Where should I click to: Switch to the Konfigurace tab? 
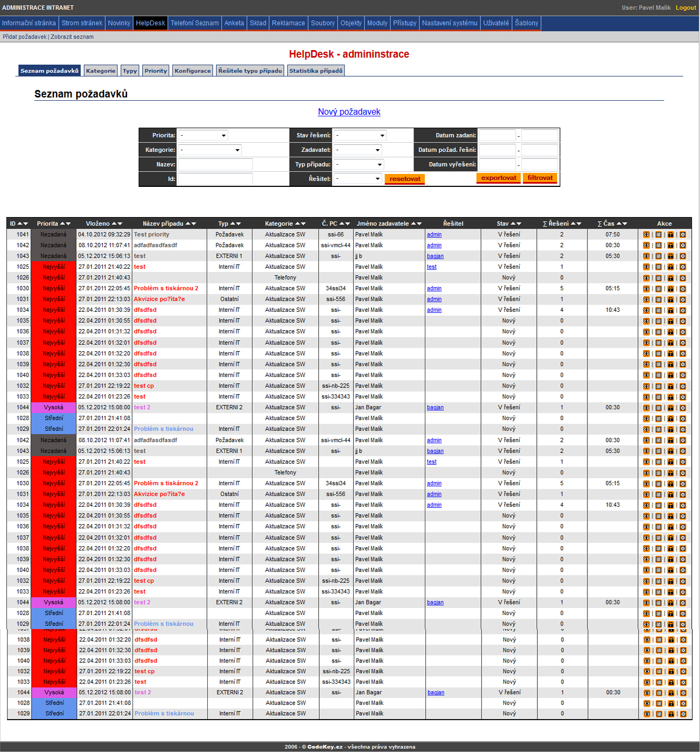[193, 71]
